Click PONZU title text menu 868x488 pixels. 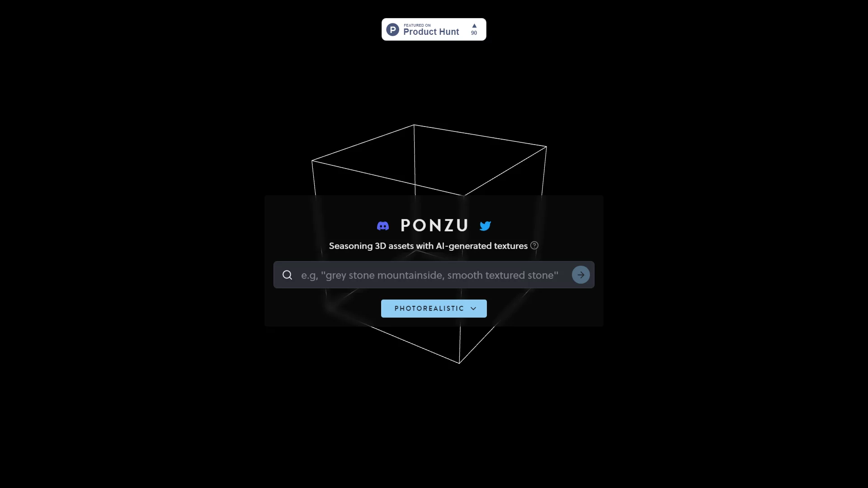(x=434, y=225)
